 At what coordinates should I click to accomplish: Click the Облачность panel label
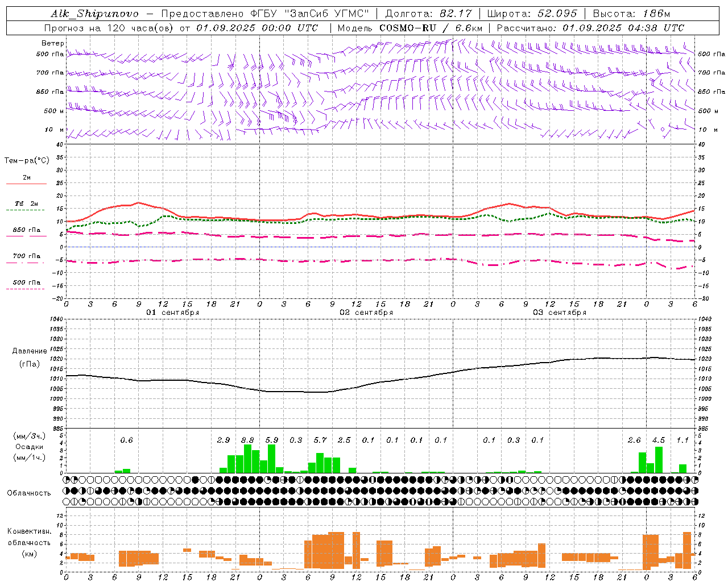click(x=29, y=493)
